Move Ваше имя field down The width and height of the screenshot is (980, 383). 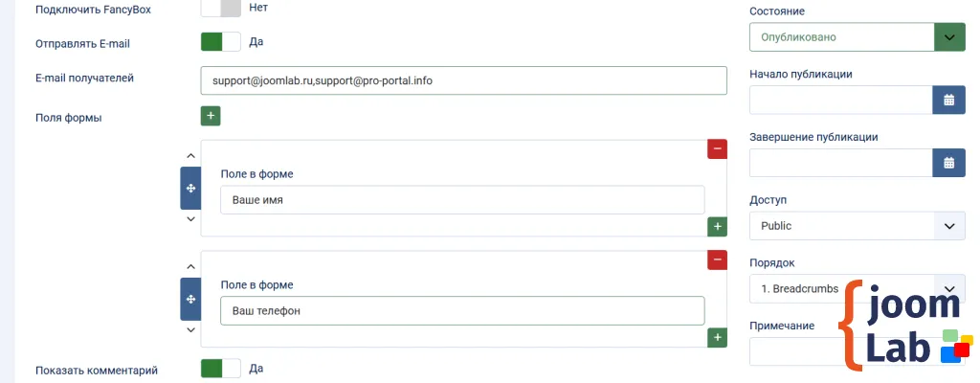(190, 220)
